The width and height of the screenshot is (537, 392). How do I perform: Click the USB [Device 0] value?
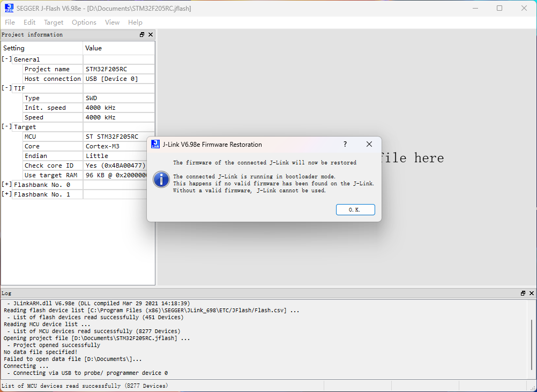pos(111,79)
